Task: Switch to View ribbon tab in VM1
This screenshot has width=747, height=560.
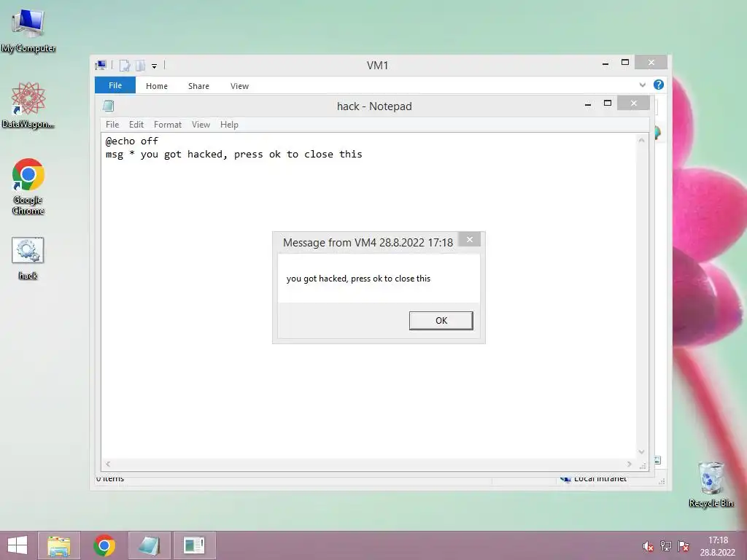Action: [x=239, y=86]
